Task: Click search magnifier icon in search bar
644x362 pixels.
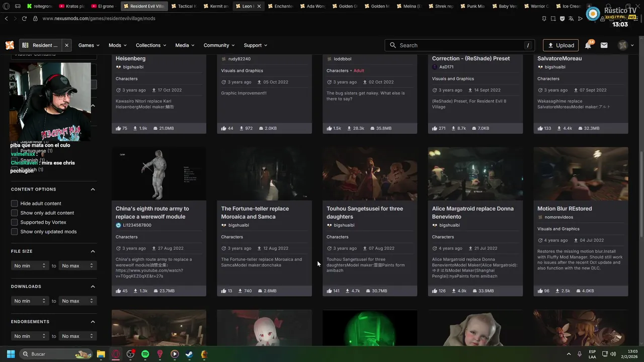Action: click(x=393, y=45)
